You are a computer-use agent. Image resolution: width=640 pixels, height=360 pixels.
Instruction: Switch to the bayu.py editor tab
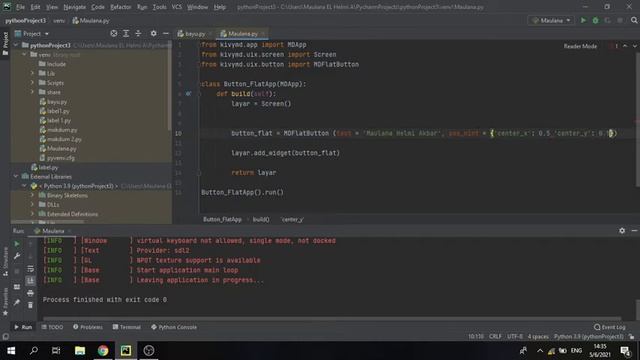[x=195, y=34]
